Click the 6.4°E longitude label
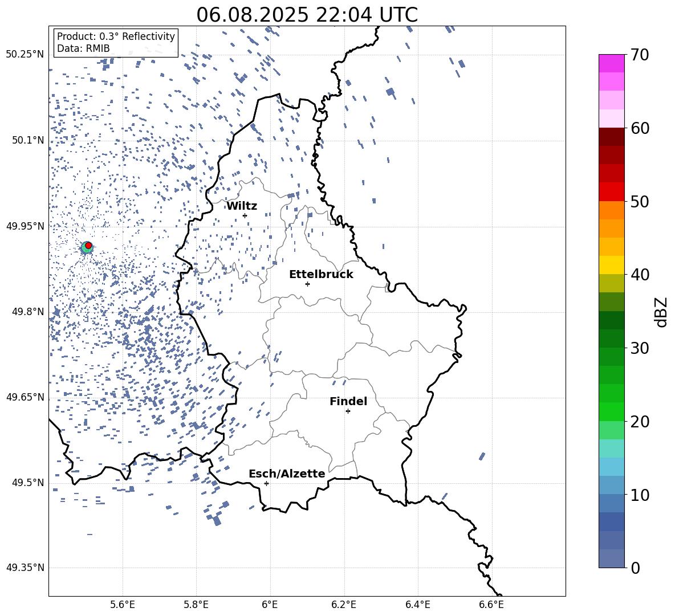 point(417,605)
